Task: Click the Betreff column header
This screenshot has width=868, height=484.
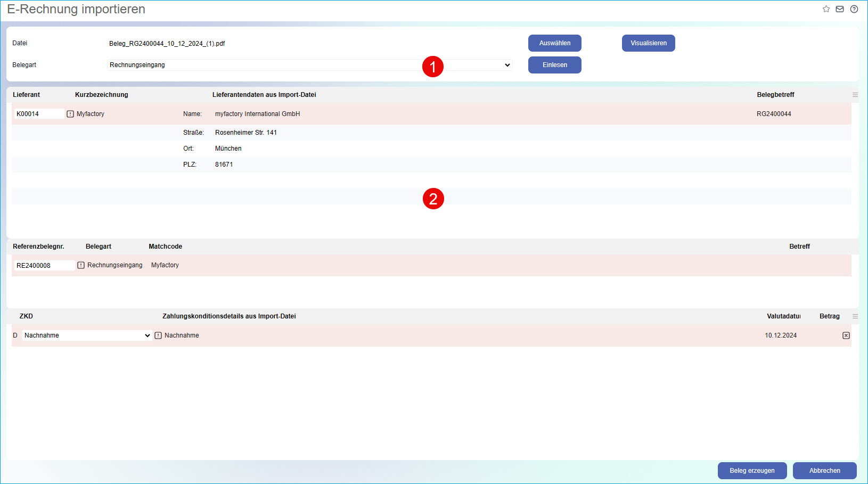Action: tap(799, 247)
